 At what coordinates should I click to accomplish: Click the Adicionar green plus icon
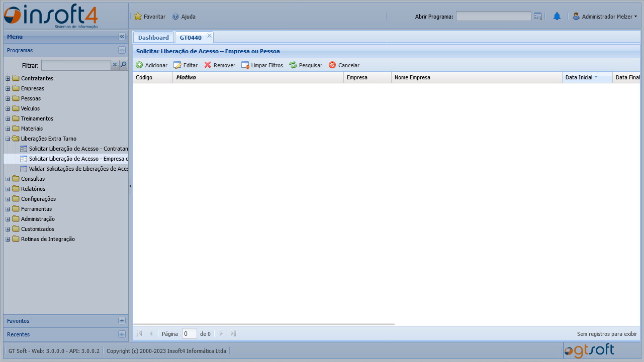(139, 65)
